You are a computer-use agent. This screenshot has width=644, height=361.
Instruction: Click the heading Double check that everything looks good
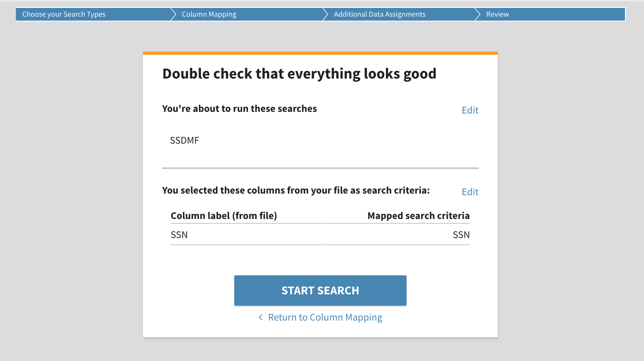coord(299,73)
